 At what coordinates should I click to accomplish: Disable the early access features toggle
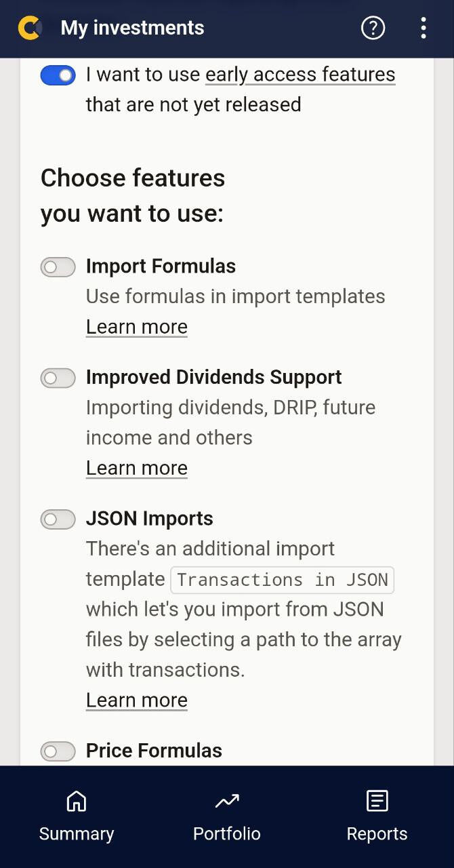click(x=58, y=75)
